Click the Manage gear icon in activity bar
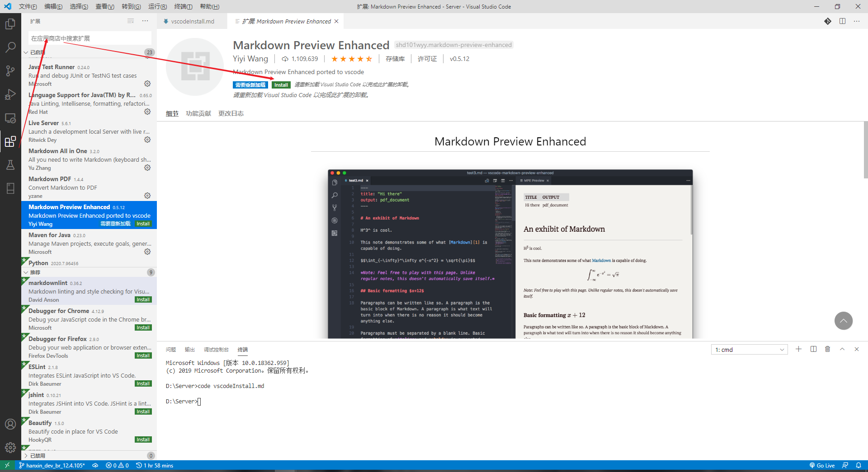Screen dimensions: 868x472 (10, 448)
